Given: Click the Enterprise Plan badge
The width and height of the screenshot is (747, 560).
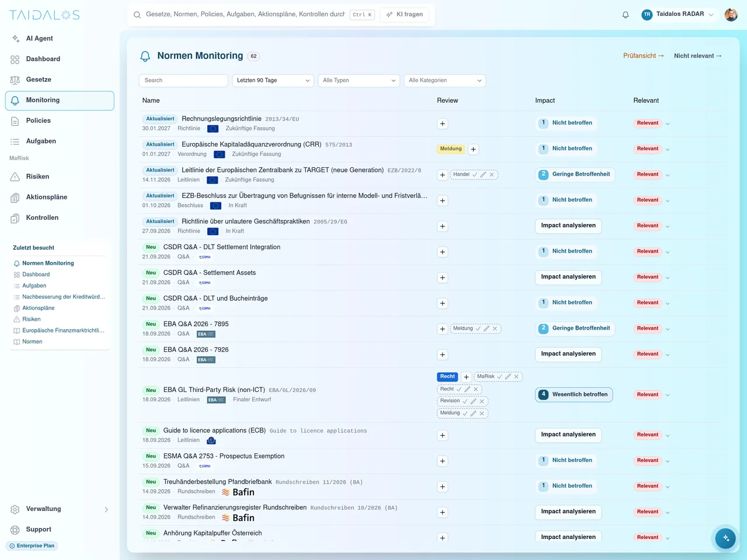Looking at the screenshot, I should tap(32, 546).
